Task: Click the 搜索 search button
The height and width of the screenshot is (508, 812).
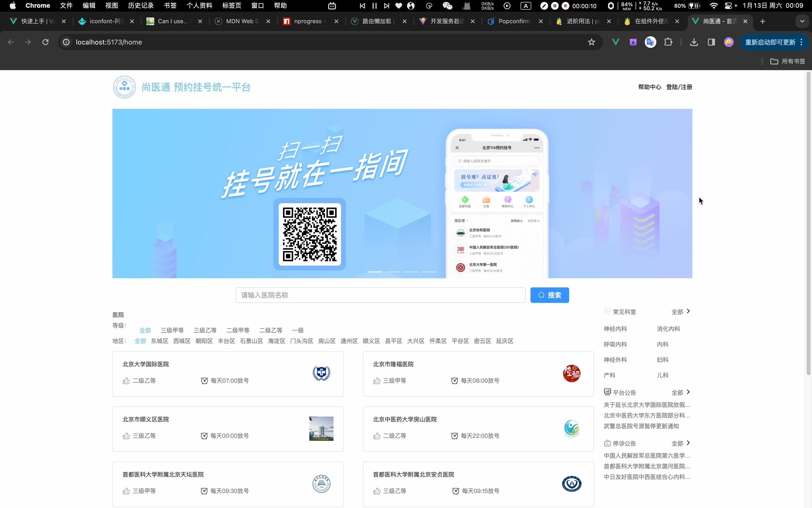Action: coord(549,295)
